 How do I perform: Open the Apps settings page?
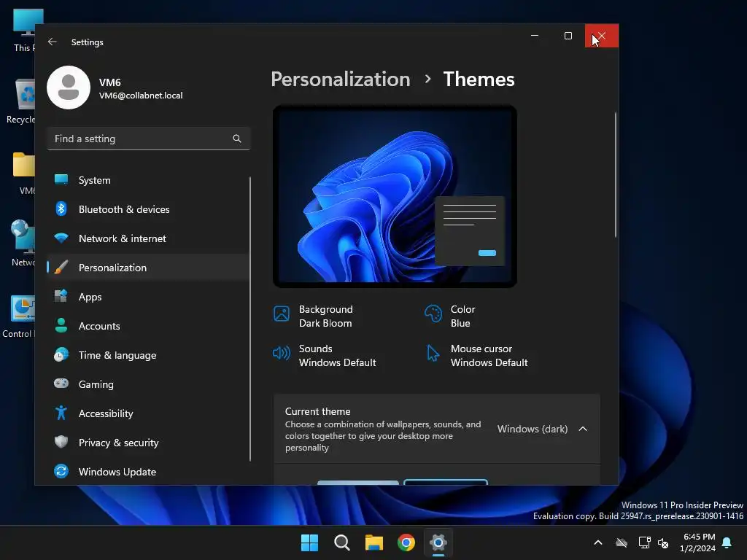tap(147, 297)
